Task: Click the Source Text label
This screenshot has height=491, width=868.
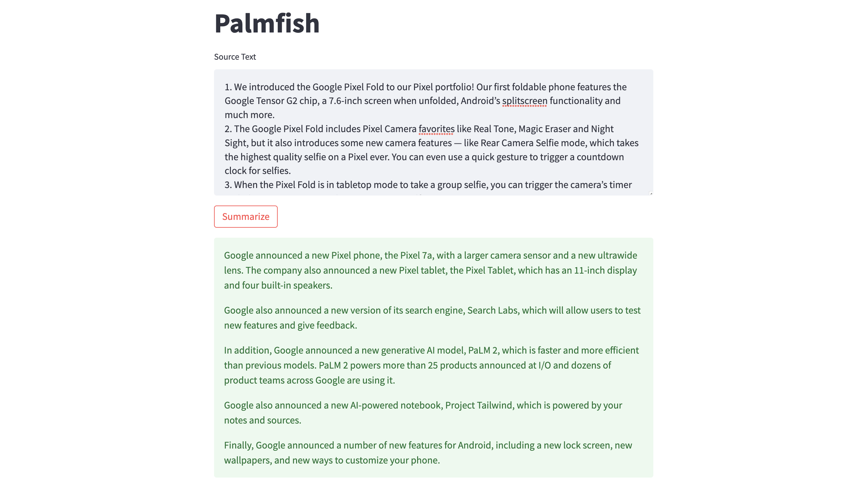Action: [x=235, y=57]
